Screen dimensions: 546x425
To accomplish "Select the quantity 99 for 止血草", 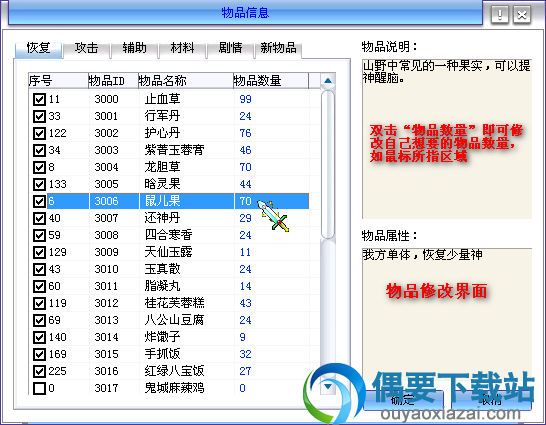I will [245, 99].
